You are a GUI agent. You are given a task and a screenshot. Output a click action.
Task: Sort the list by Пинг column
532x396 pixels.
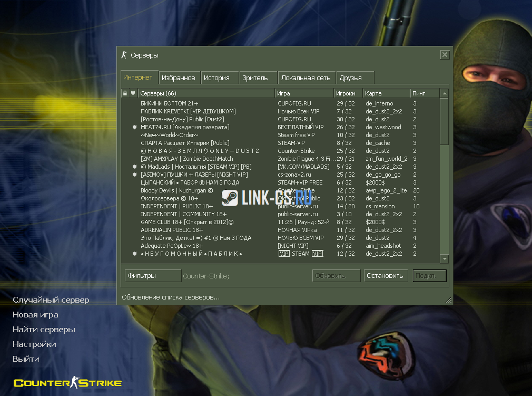click(x=424, y=93)
